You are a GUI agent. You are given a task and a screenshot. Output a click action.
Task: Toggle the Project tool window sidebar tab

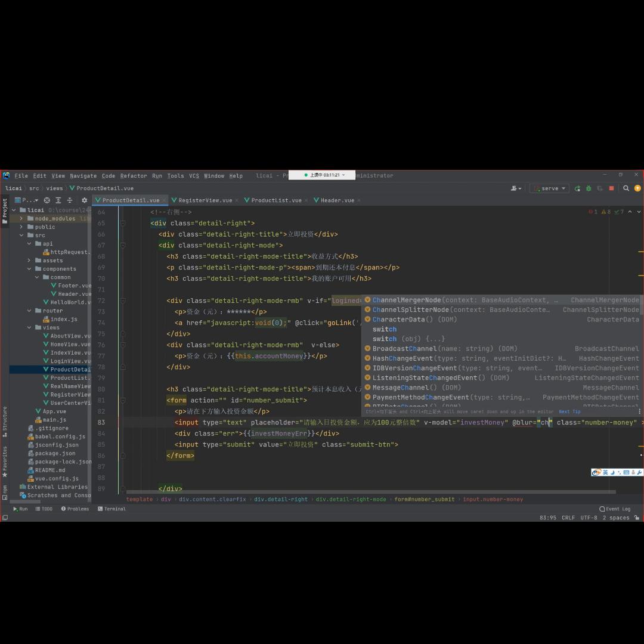(x=5, y=210)
